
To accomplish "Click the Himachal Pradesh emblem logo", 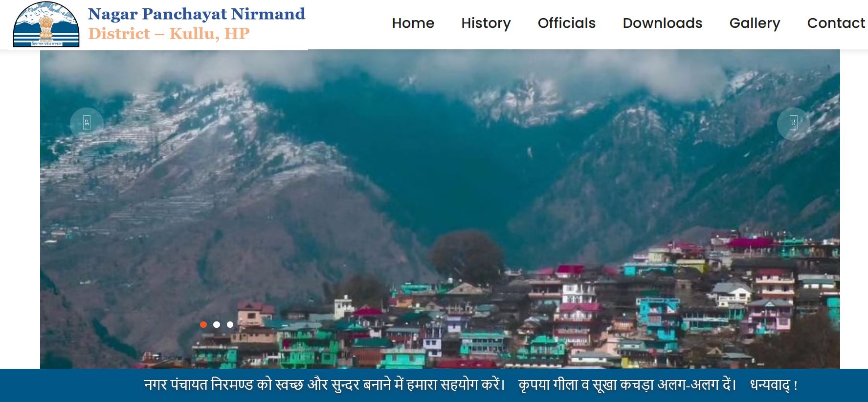I will coord(46,24).
